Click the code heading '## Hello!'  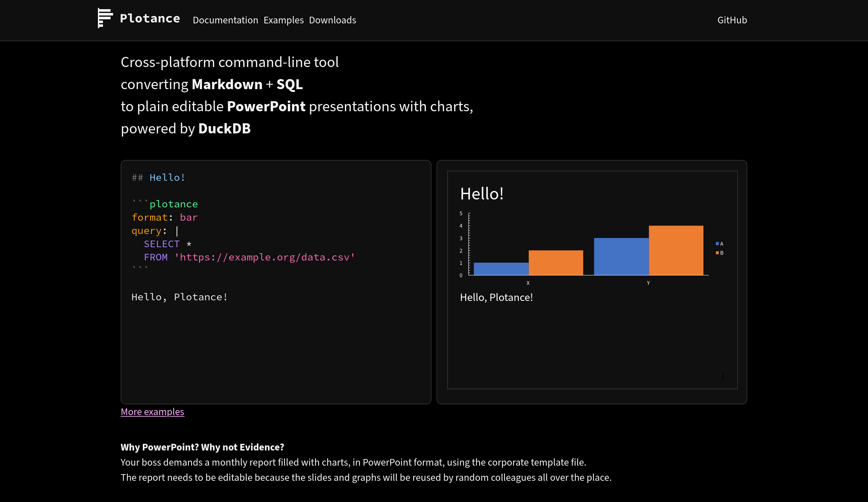coord(159,178)
